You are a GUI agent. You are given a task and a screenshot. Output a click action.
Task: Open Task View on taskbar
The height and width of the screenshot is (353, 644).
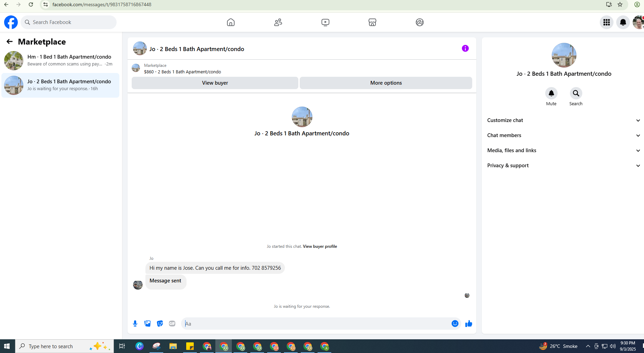122,346
